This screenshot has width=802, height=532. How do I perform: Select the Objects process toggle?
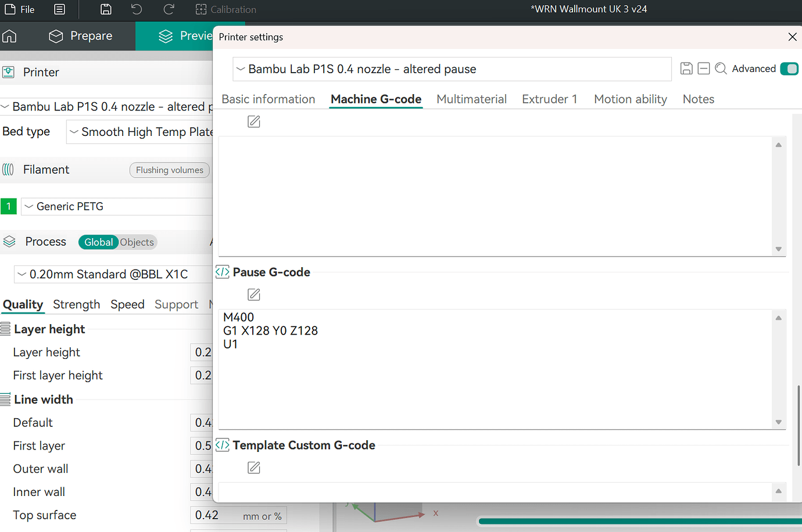137,242
